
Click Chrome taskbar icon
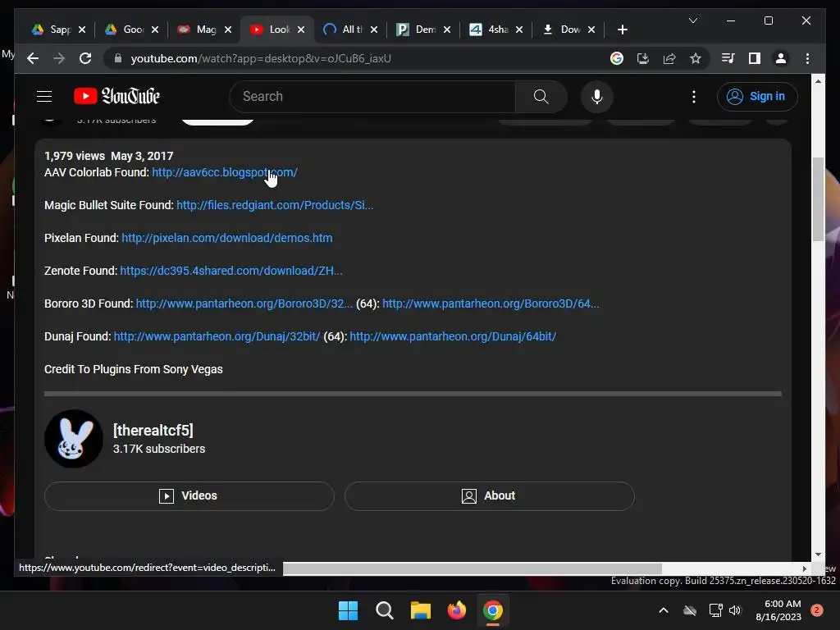click(493, 610)
